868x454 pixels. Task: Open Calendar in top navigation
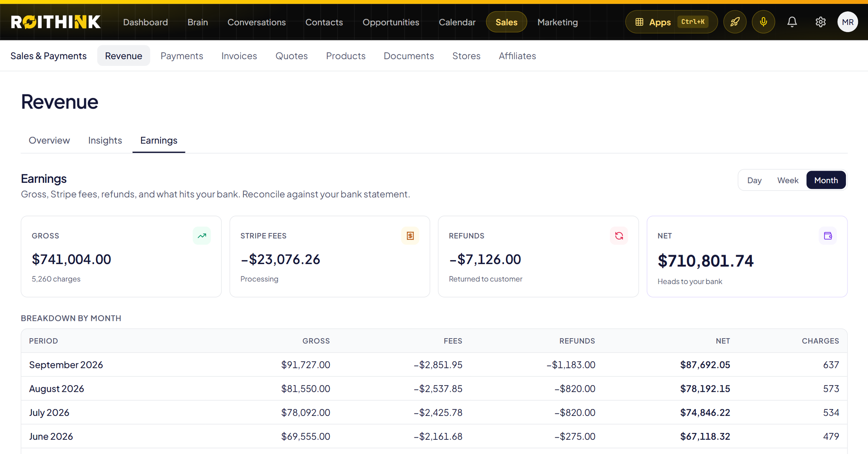click(457, 22)
